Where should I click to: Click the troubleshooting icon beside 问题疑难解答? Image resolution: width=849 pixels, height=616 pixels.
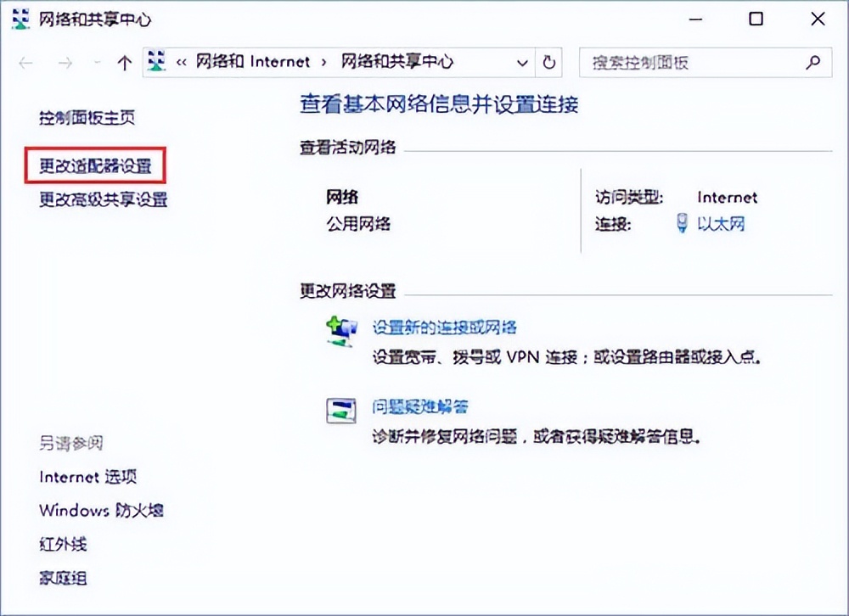340,409
